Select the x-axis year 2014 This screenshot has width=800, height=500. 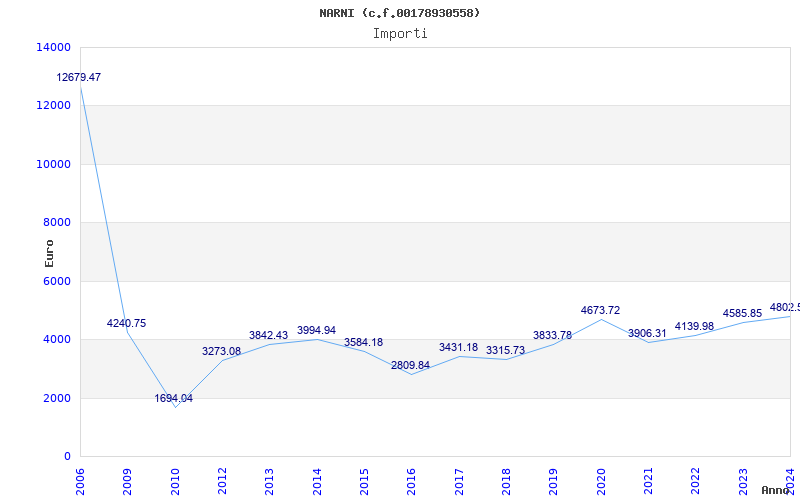click(317, 482)
